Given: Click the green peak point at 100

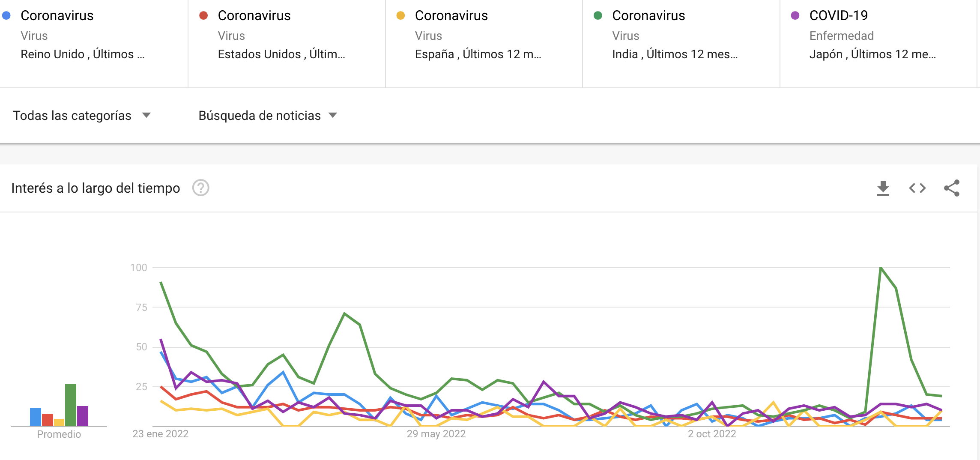Looking at the screenshot, I should 881,268.
